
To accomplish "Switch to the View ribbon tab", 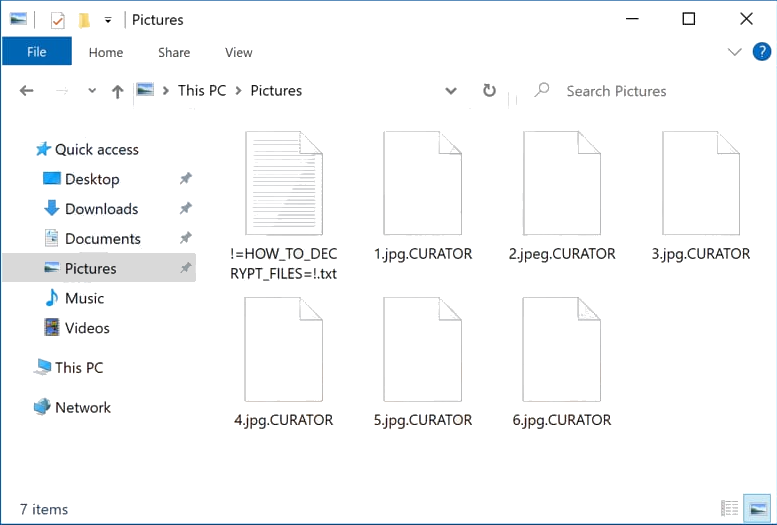I will click(x=239, y=52).
